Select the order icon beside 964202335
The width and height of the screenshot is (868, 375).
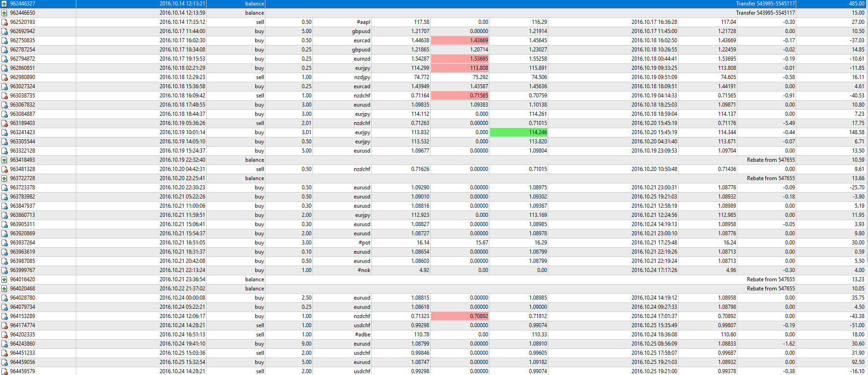tap(4, 335)
